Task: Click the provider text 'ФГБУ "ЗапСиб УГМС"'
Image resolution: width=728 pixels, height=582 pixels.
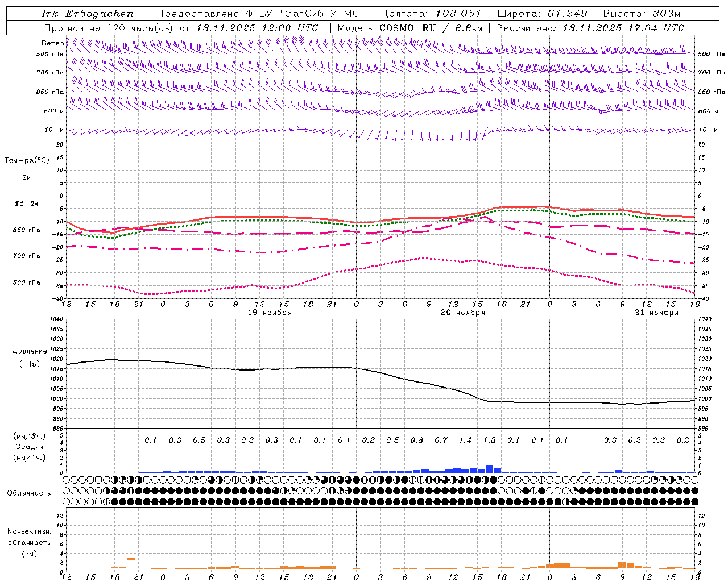Action: point(305,14)
